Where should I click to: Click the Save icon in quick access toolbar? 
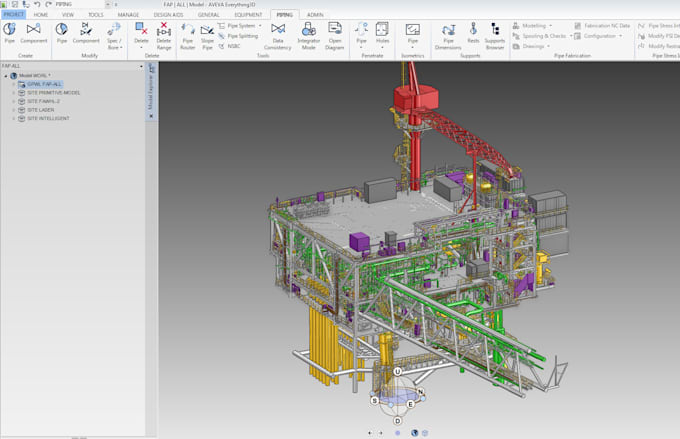tap(15, 4)
